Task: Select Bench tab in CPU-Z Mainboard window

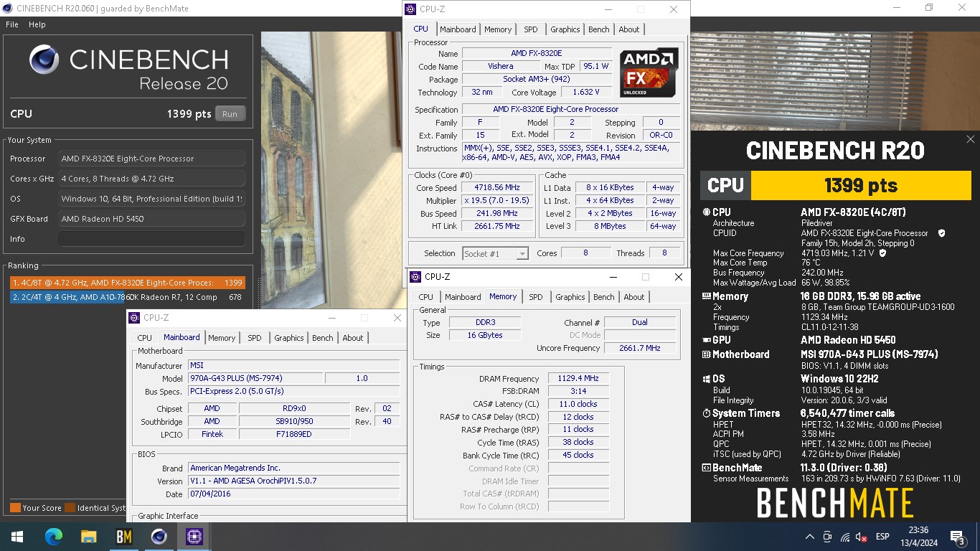Action: (x=323, y=338)
